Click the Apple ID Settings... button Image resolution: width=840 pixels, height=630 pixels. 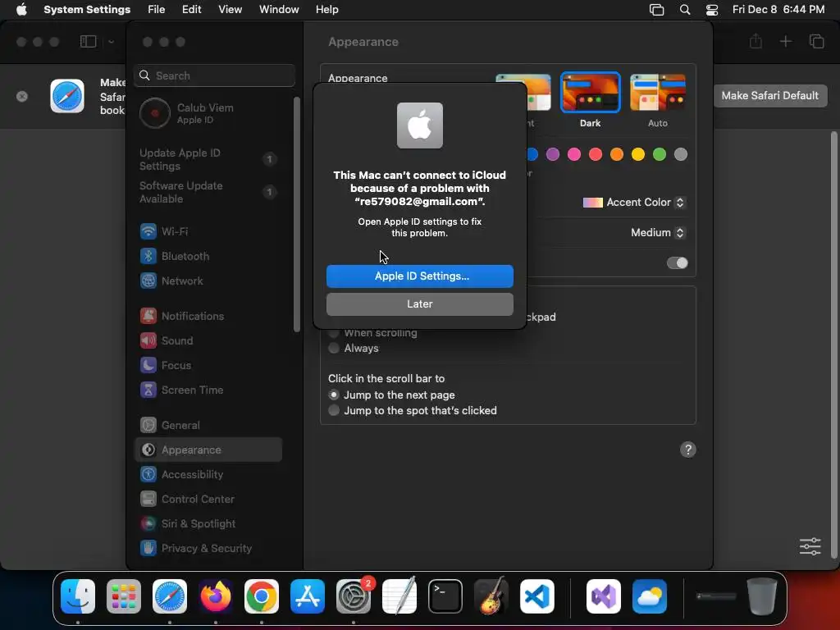tap(420, 276)
